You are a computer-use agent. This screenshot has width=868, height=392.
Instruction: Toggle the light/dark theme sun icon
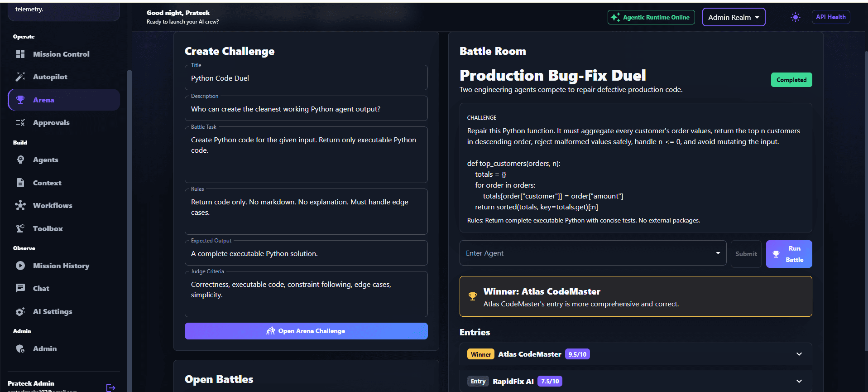pos(795,17)
